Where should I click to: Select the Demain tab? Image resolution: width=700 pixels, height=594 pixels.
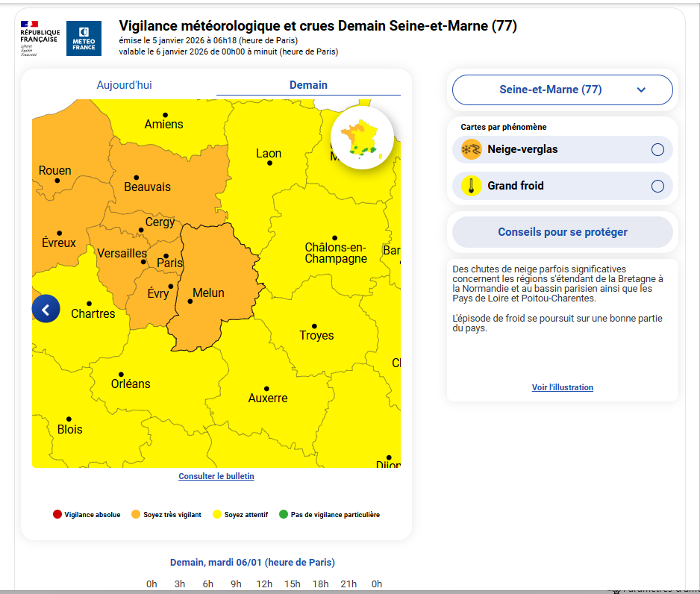308,85
